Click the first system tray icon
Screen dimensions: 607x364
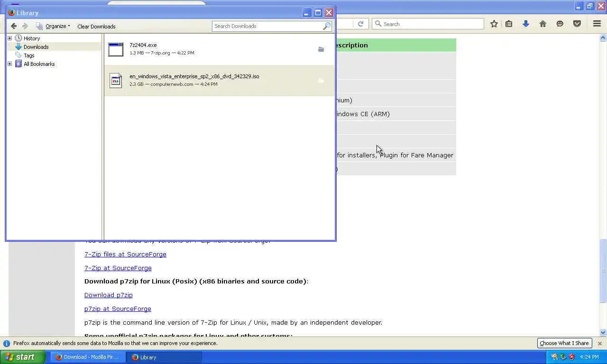[x=554, y=357]
